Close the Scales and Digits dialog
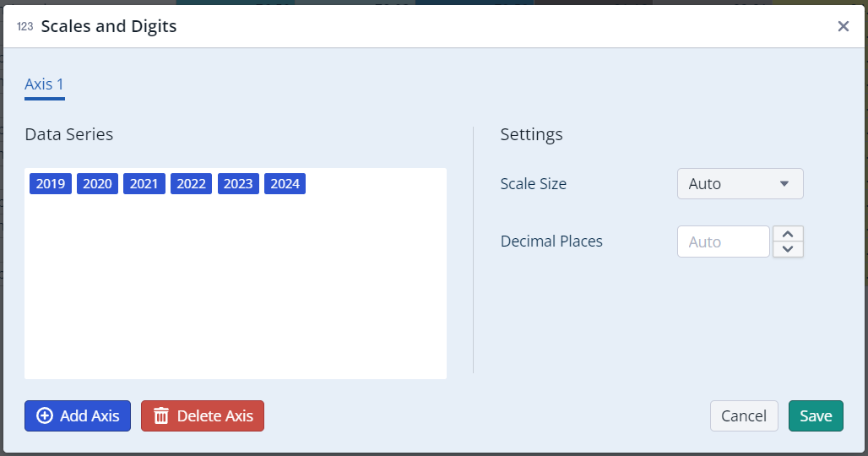The width and height of the screenshot is (868, 456). click(843, 26)
